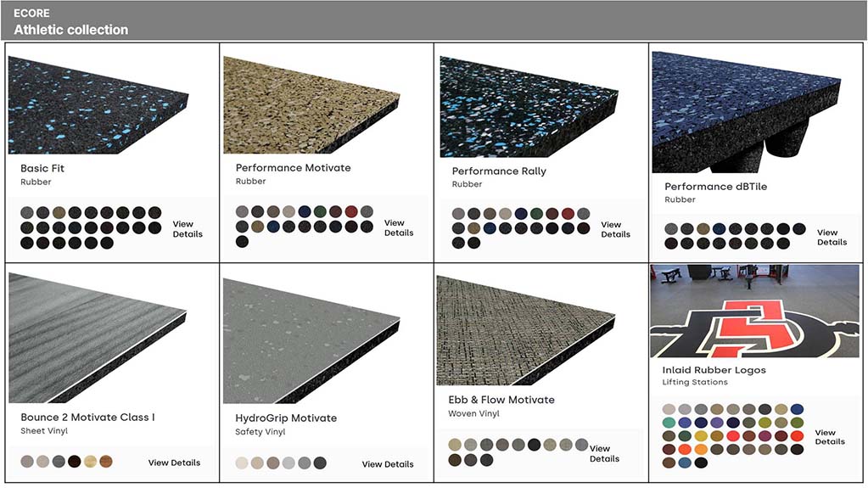Viewport: 868px width, 488px height.
Task: Open View Details for Bounce 2 Motivate Class I
Action: tap(174, 463)
